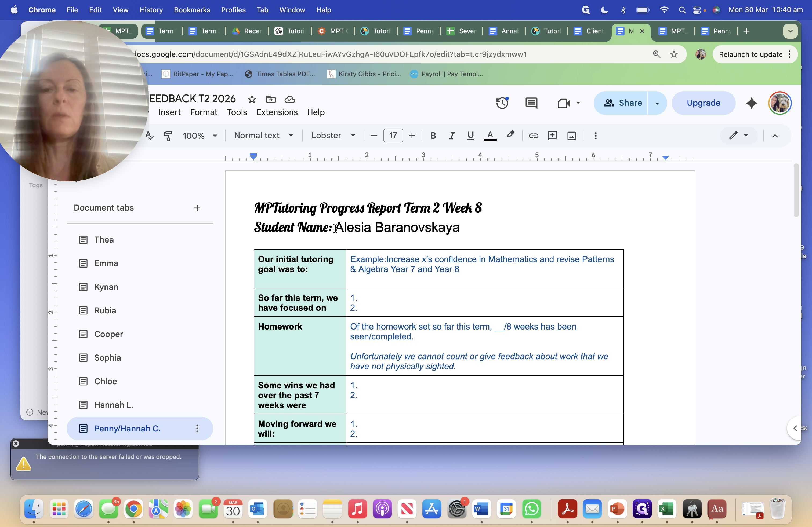Open the text colour picker
This screenshot has width=812, height=527.
pos(490,136)
